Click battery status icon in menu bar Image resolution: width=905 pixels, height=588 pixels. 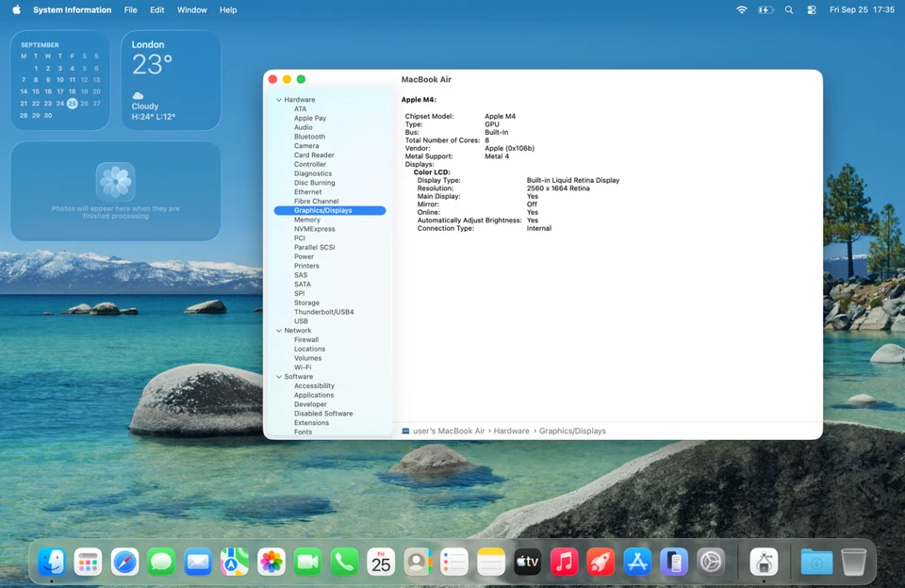coord(765,9)
